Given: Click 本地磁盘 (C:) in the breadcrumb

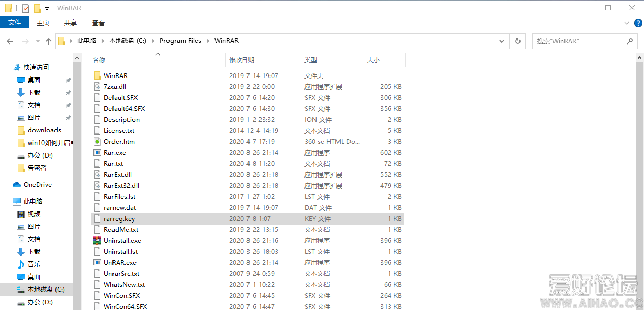Looking at the screenshot, I should click(128, 41).
